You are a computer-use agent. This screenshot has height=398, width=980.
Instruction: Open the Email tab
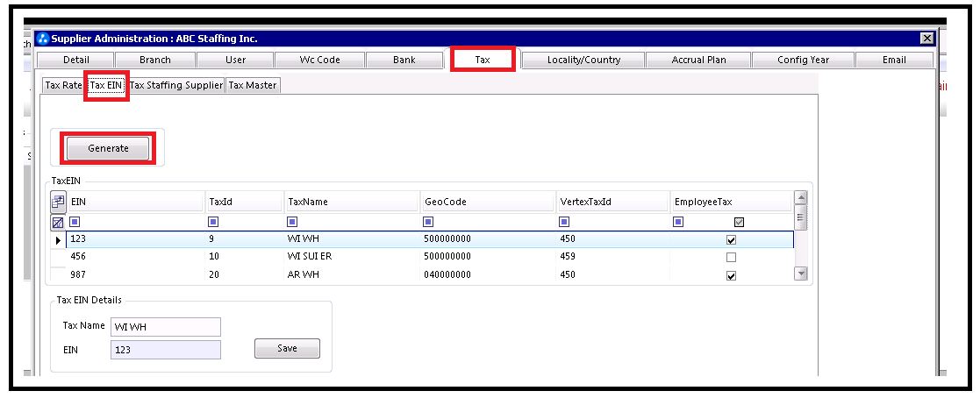pos(894,60)
